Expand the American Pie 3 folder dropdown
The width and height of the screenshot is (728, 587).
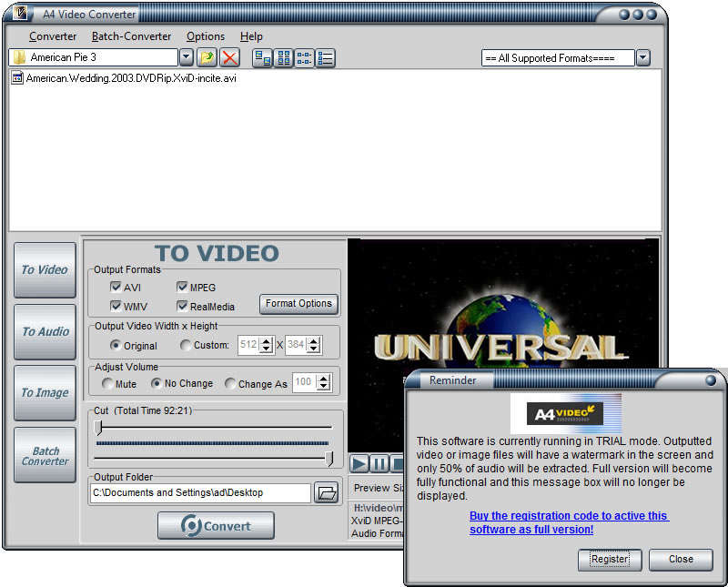(x=187, y=57)
